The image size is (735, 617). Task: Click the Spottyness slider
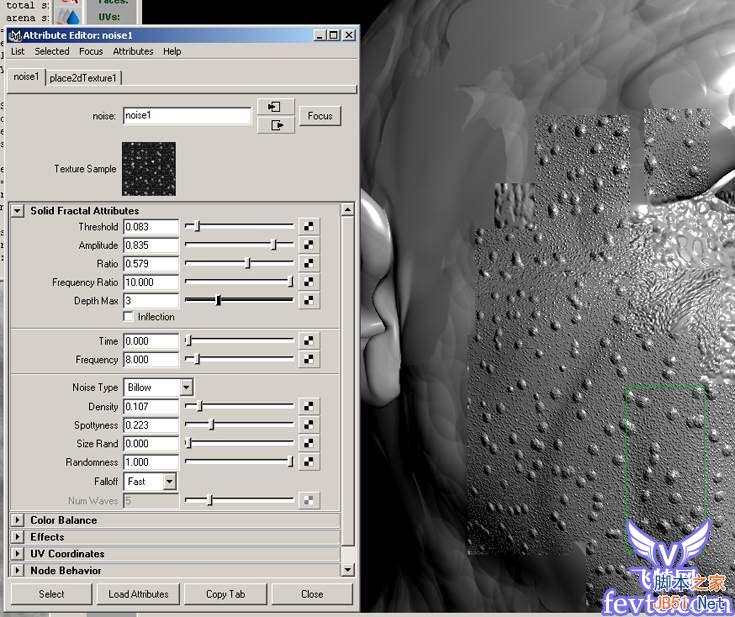click(239, 425)
